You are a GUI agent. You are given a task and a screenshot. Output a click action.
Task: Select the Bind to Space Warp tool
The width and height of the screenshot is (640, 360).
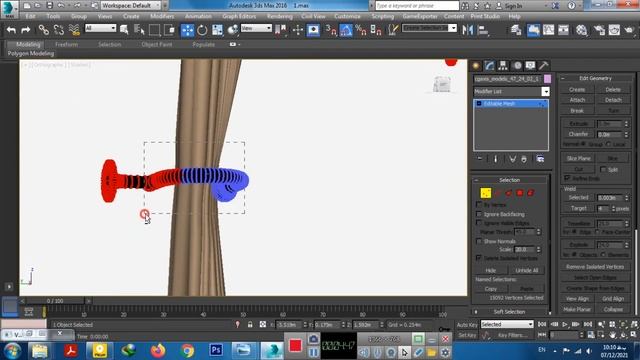click(x=74, y=29)
